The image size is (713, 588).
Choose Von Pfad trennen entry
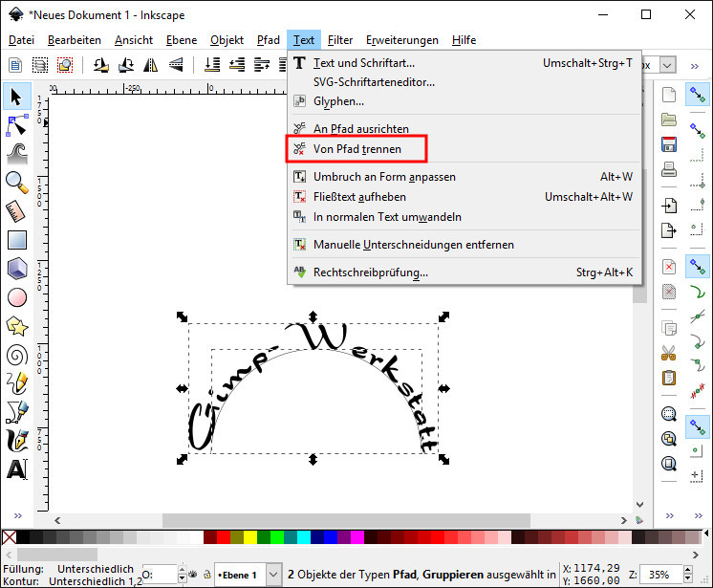pyautogui.click(x=464, y=149)
